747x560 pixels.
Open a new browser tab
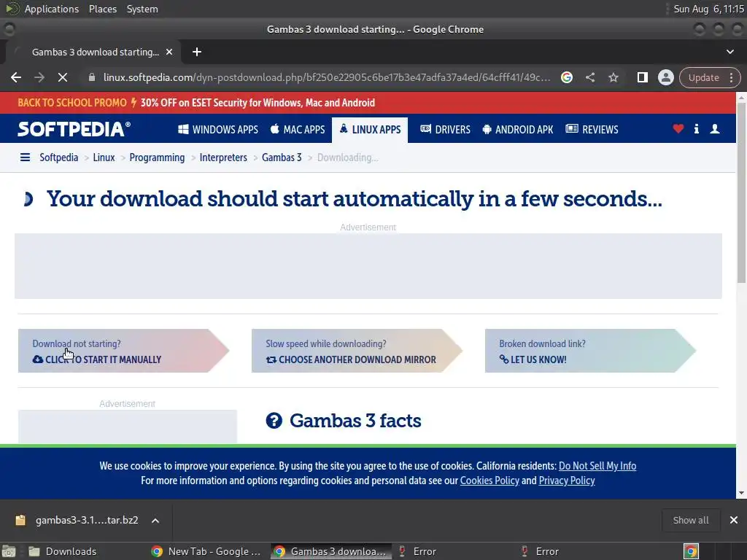[x=197, y=52]
